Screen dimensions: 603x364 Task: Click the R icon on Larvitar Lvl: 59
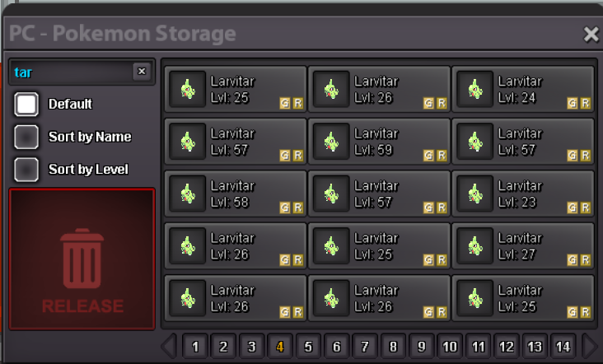pos(442,156)
